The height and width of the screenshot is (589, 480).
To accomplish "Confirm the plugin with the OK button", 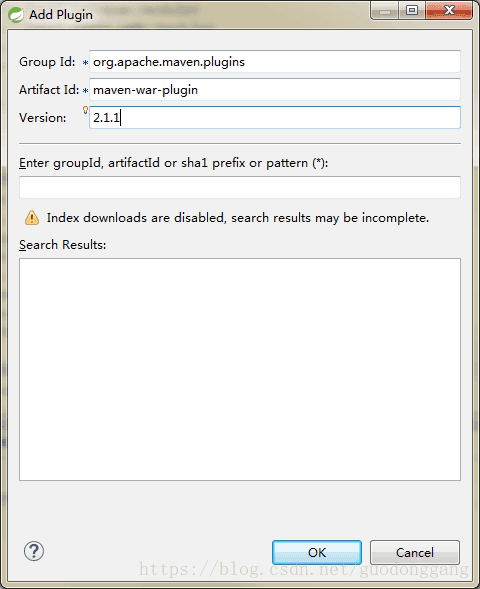I will [317, 553].
